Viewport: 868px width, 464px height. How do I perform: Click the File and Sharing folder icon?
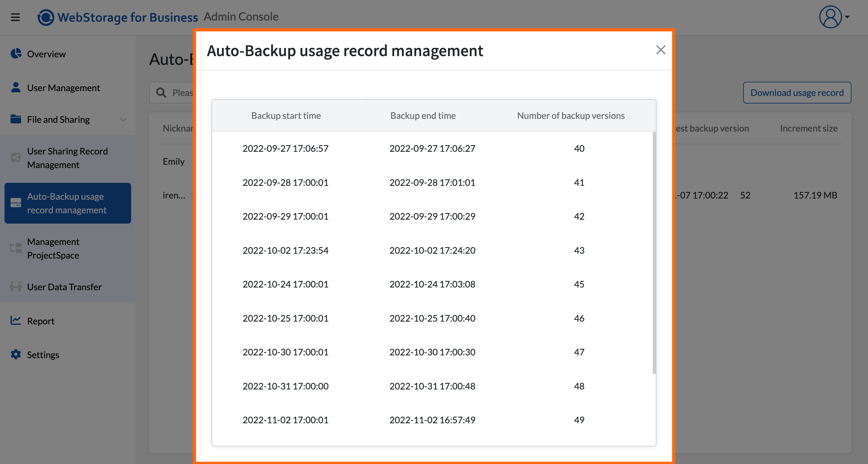click(16, 119)
